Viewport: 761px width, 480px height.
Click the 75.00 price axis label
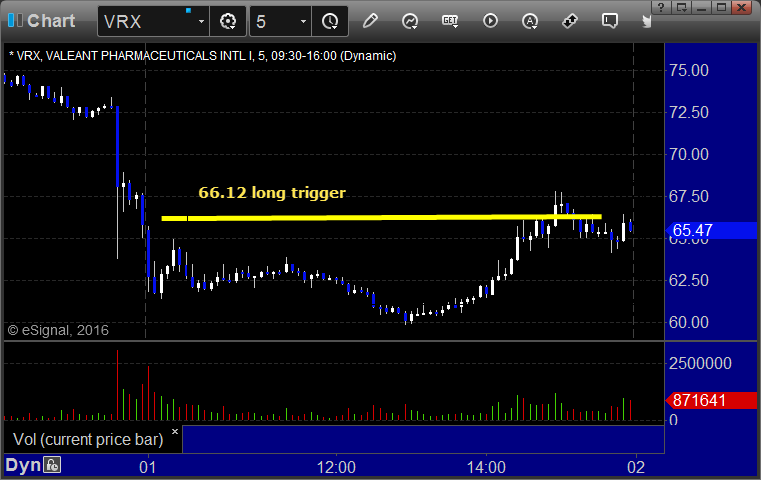(x=688, y=70)
